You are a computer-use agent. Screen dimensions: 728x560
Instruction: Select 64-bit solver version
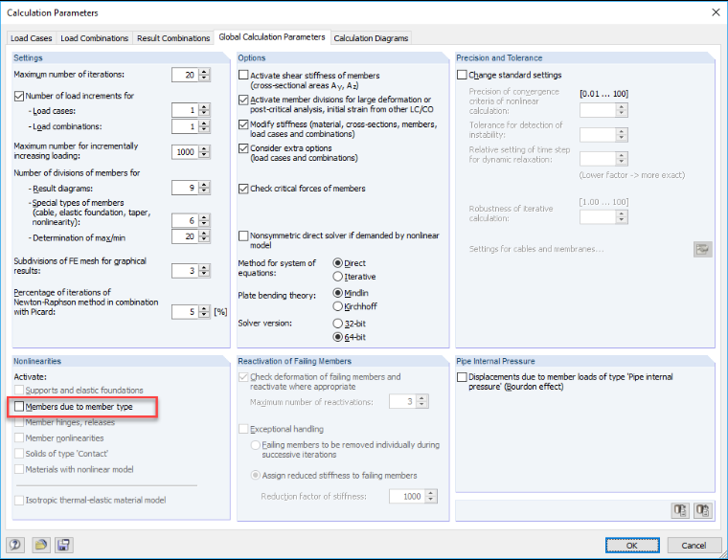click(338, 337)
